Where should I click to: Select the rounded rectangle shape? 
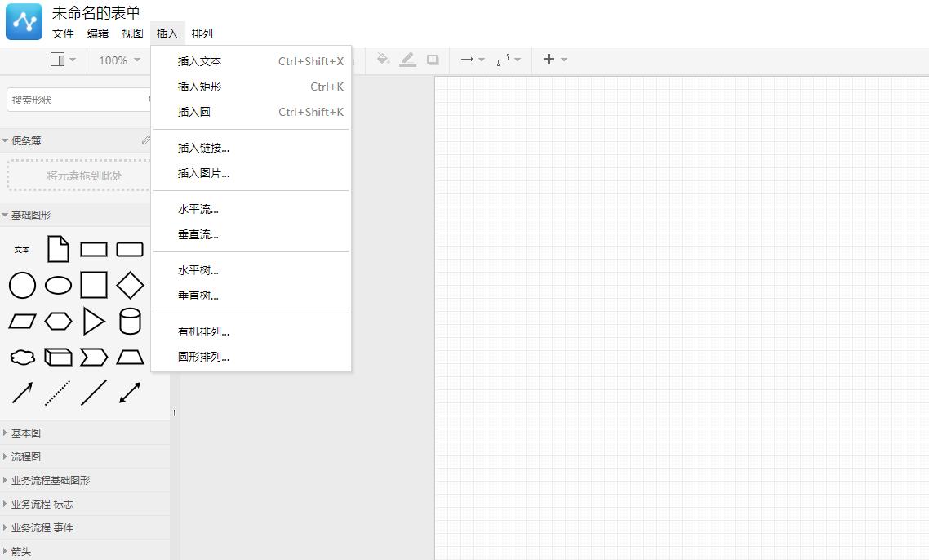click(x=130, y=249)
